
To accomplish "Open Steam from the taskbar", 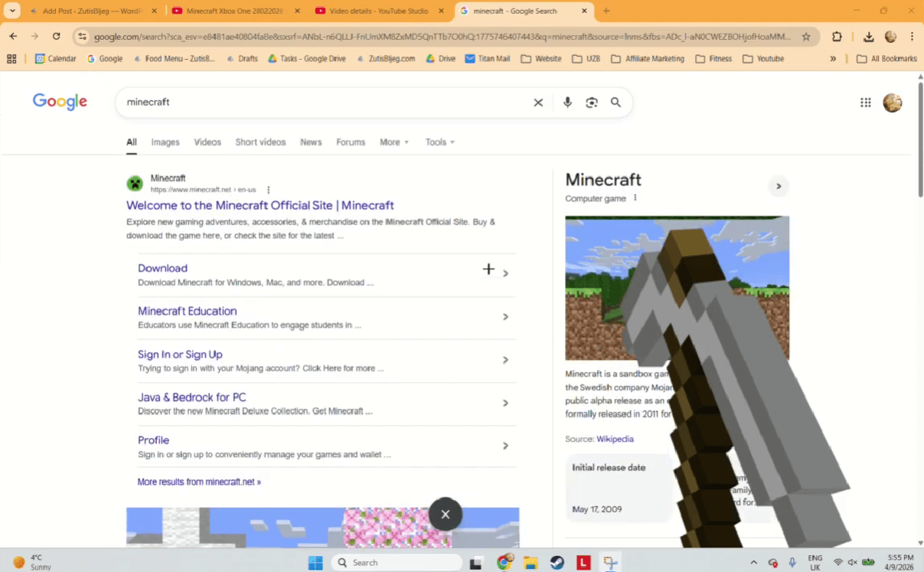I will tap(557, 563).
